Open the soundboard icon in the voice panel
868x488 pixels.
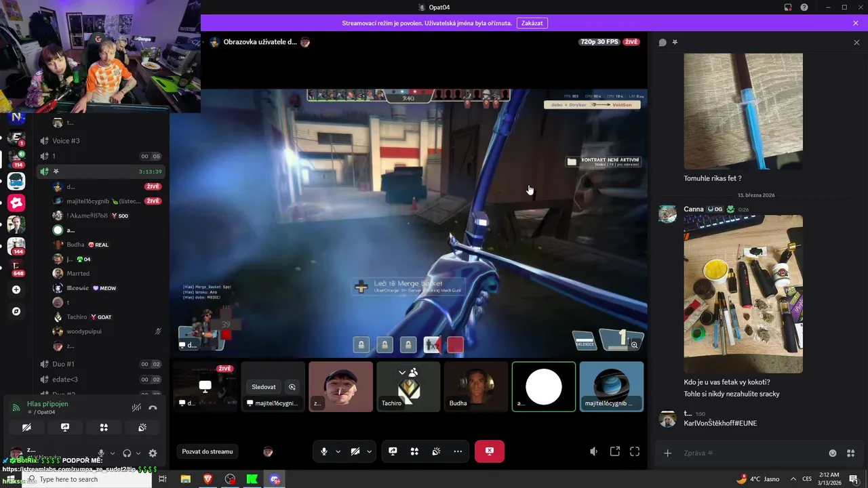[142, 428]
